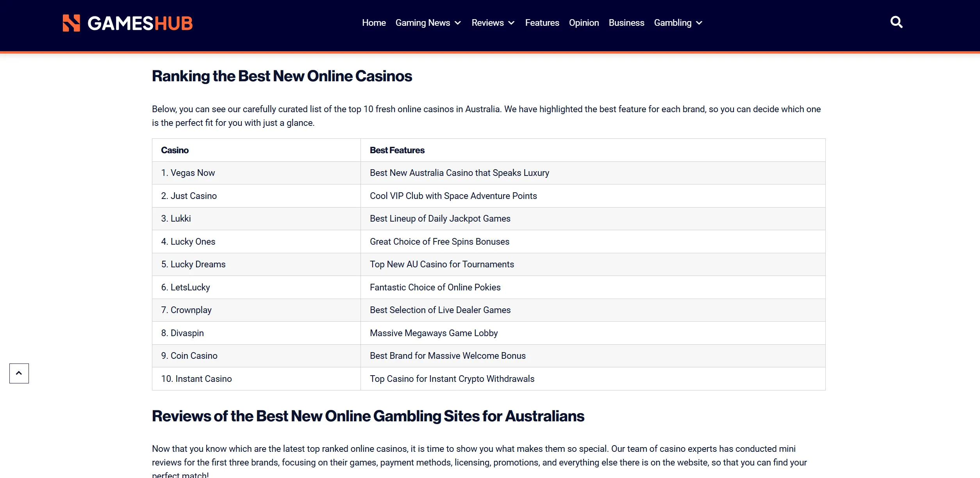
Task: Open the Business menu item
Action: point(626,23)
